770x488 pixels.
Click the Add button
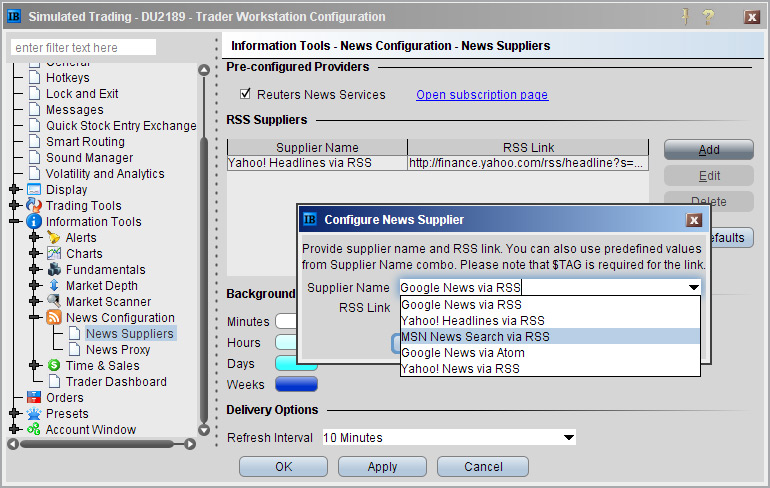(709, 149)
